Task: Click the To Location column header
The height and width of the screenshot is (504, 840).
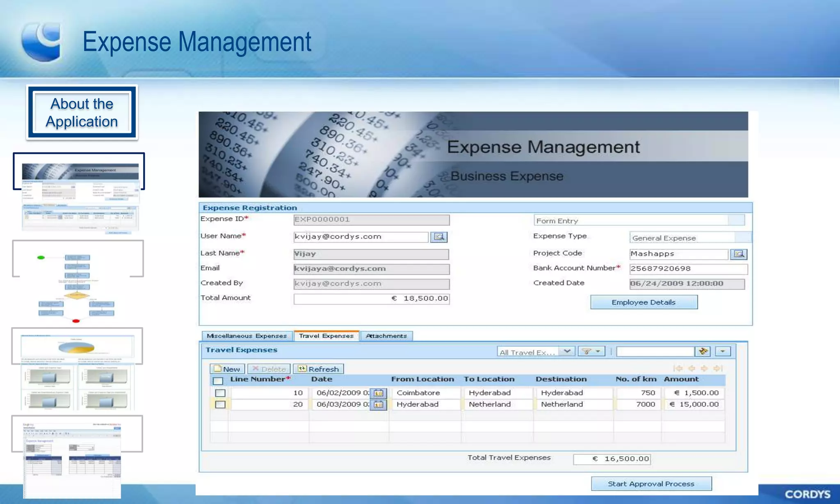Action: coord(489,379)
